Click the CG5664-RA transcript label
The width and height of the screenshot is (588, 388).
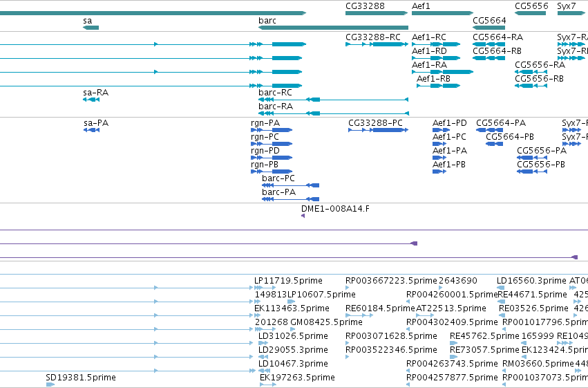pos(497,37)
